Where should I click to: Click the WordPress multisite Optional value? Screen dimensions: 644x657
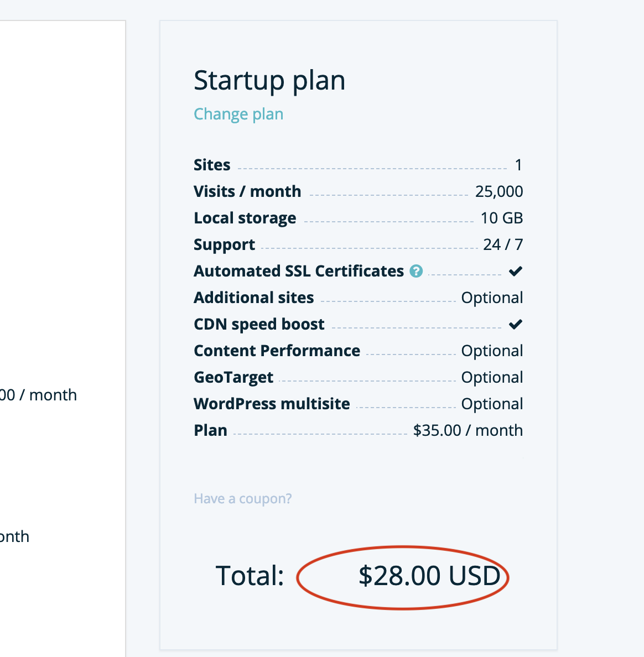pos(492,404)
